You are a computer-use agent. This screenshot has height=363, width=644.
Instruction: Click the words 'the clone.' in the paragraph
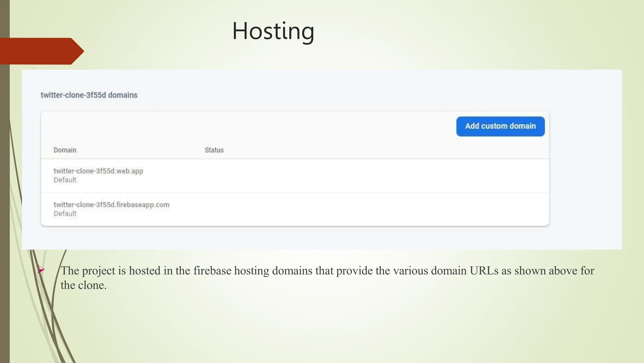84,285
